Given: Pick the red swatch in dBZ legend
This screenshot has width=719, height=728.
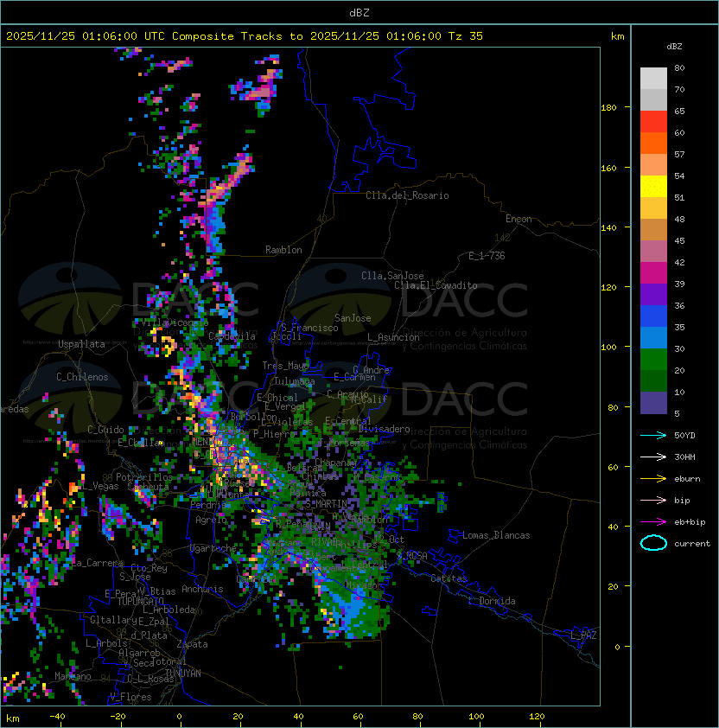Looking at the screenshot, I should click(x=653, y=122).
